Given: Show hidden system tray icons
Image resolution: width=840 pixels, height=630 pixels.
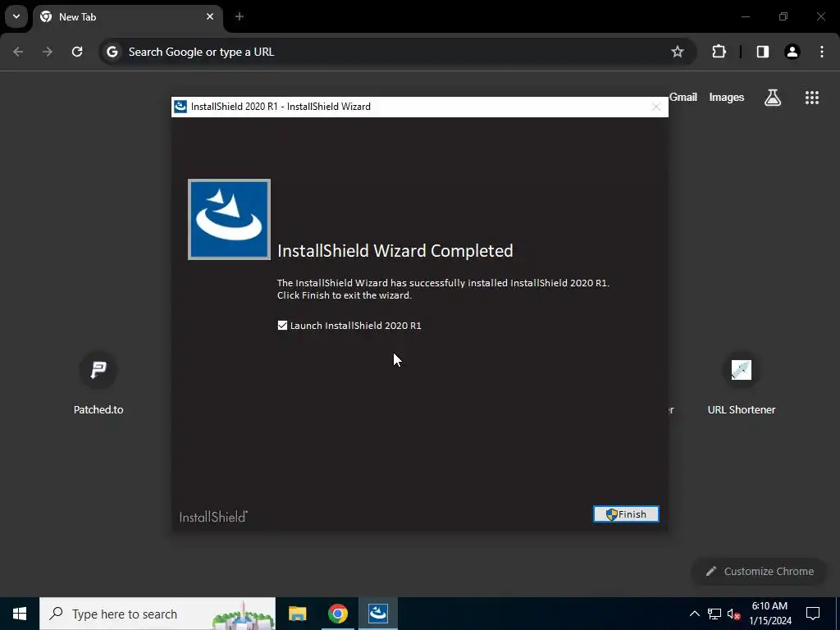Looking at the screenshot, I should pos(694,614).
